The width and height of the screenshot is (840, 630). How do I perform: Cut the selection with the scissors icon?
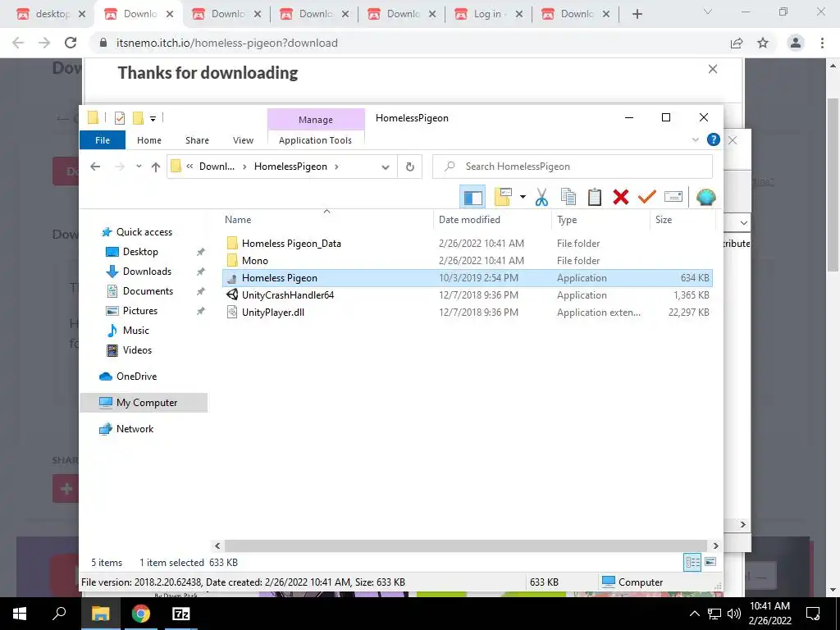[541, 197]
